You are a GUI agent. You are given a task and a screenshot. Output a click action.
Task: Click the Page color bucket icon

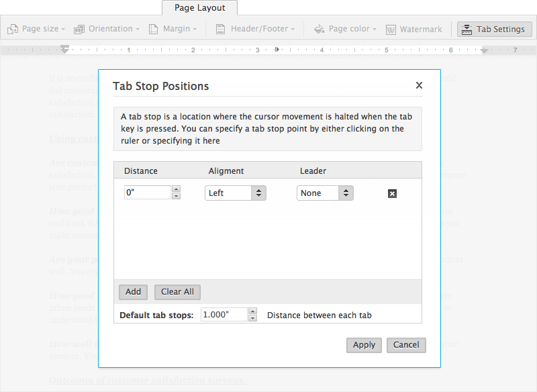[x=320, y=29]
